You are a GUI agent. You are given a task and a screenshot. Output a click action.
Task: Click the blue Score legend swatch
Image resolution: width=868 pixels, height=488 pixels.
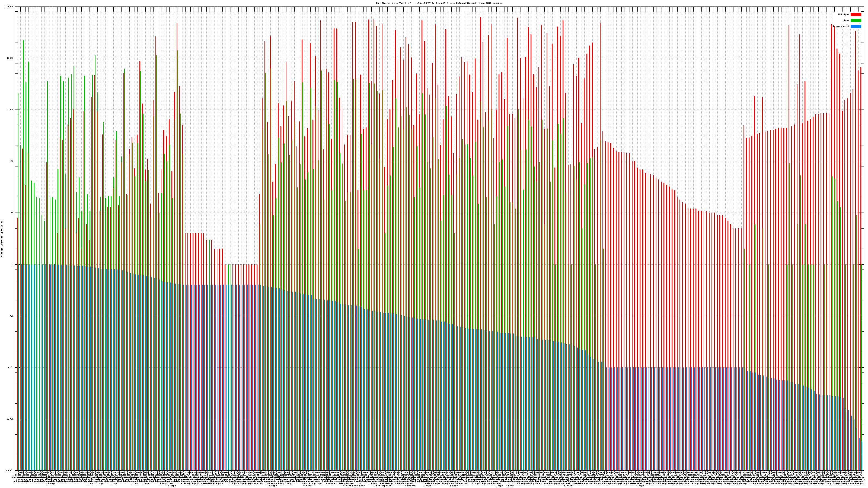click(x=856, y=26)
